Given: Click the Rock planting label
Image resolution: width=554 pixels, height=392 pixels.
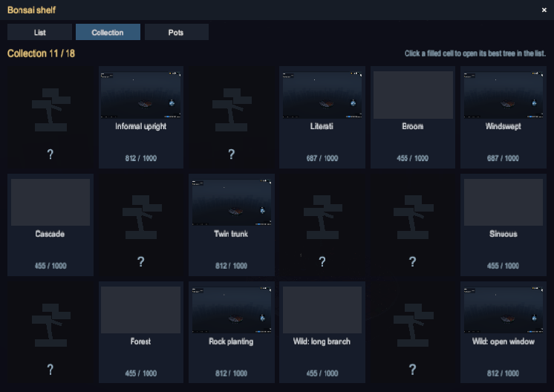Looking at the screenshot, I should (x=231, y=342).
